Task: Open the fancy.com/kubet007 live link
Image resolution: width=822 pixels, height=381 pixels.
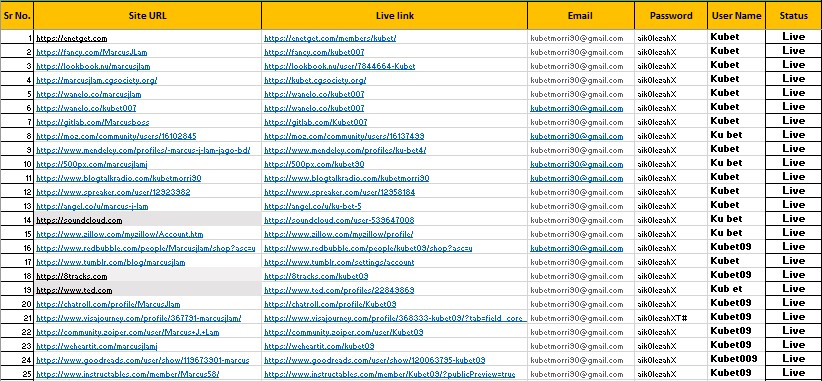Action: pos(314,52)
